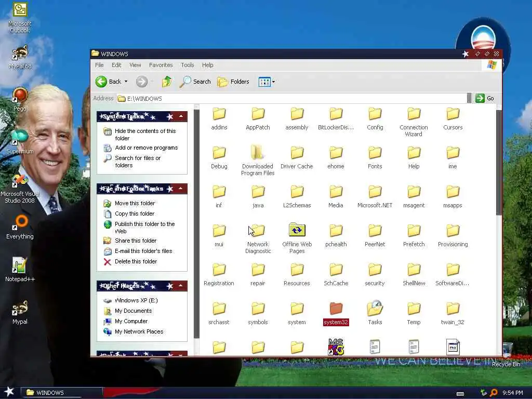Go to My Documents in Other Places
532x399 pixels.
(x=133, y=311)
